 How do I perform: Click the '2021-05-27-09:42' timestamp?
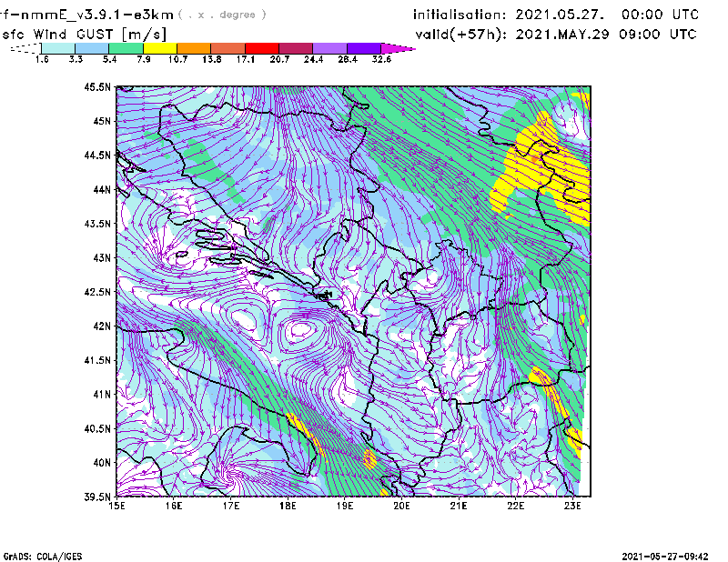tap(665, 557)
